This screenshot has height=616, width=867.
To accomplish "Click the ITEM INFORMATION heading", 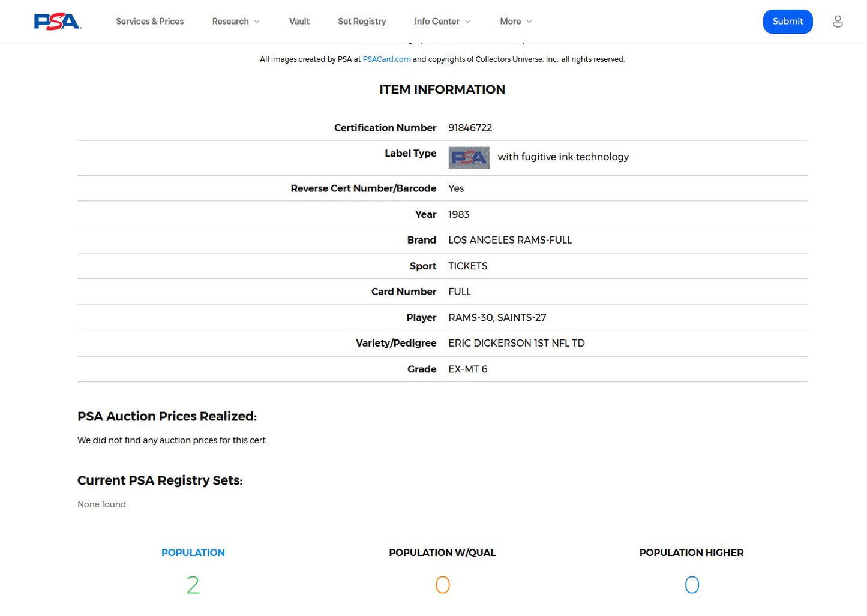I will tap(442, 89).
